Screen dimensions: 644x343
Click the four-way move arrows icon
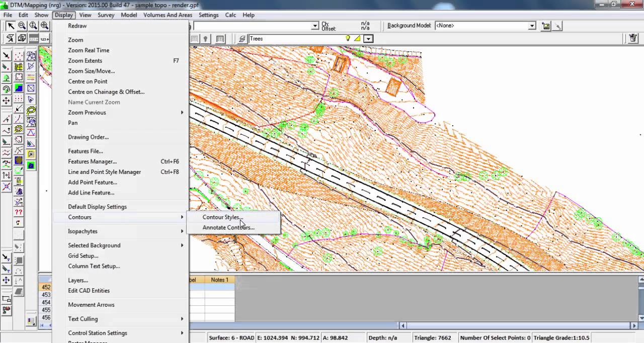click(6, 100)
